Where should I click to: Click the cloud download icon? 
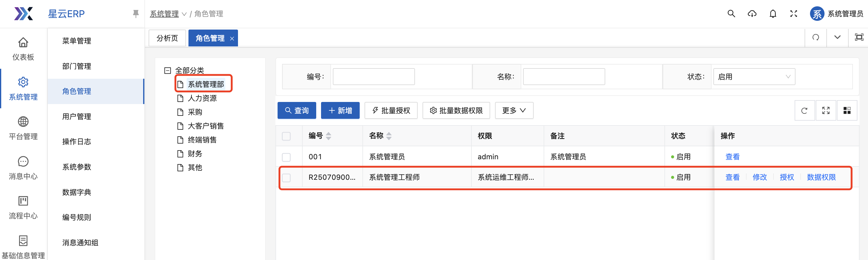752,14
